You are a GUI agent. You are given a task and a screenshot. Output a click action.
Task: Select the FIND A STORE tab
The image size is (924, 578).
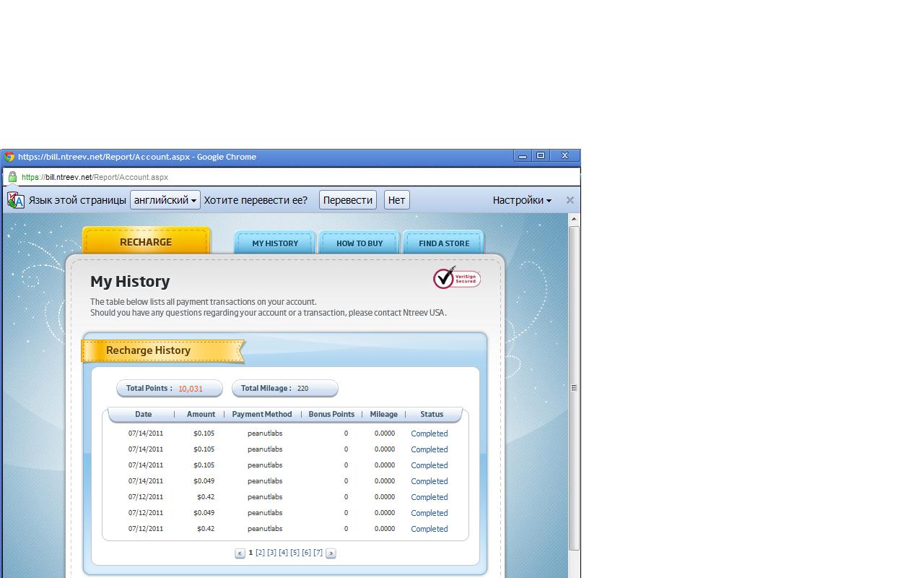(x=443, y=243)
